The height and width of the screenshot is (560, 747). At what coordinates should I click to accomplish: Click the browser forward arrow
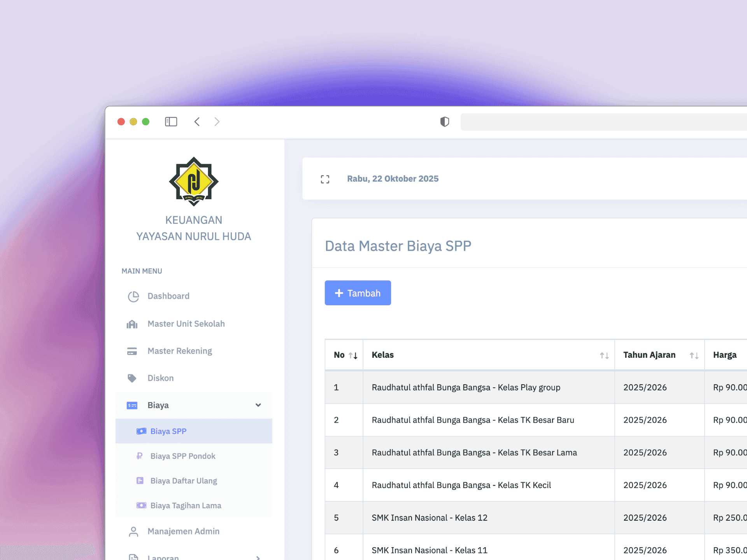tap(217, 122)
